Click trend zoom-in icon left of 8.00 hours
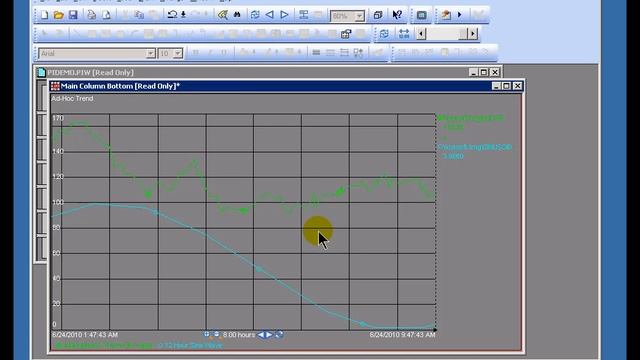 [207, 335]
